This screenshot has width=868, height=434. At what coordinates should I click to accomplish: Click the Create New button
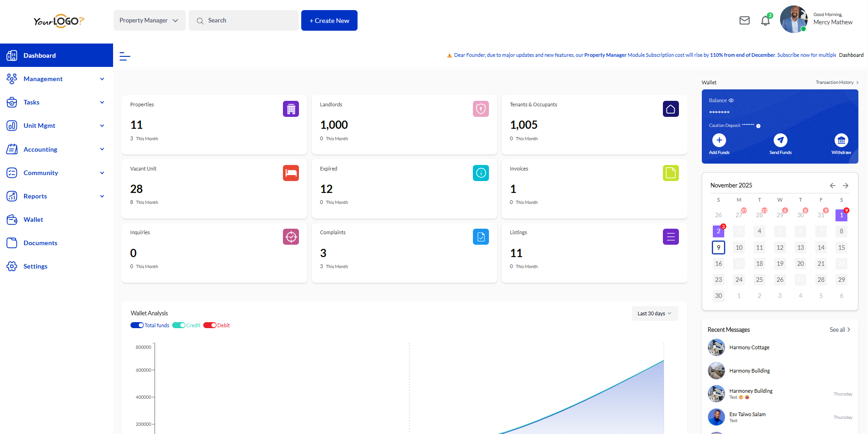tap(329, 21)
